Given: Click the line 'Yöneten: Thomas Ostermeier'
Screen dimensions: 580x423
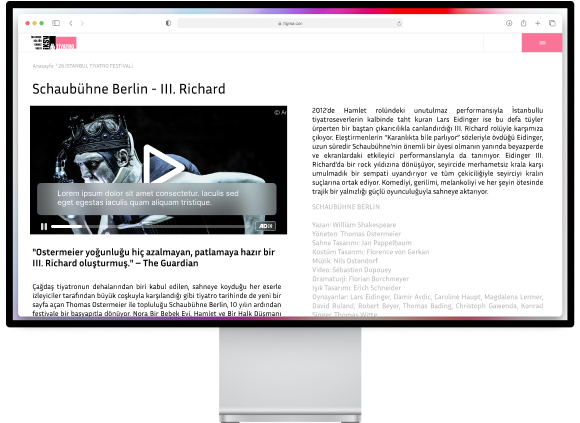Looking at the screenshot, I should coord(356,234).
